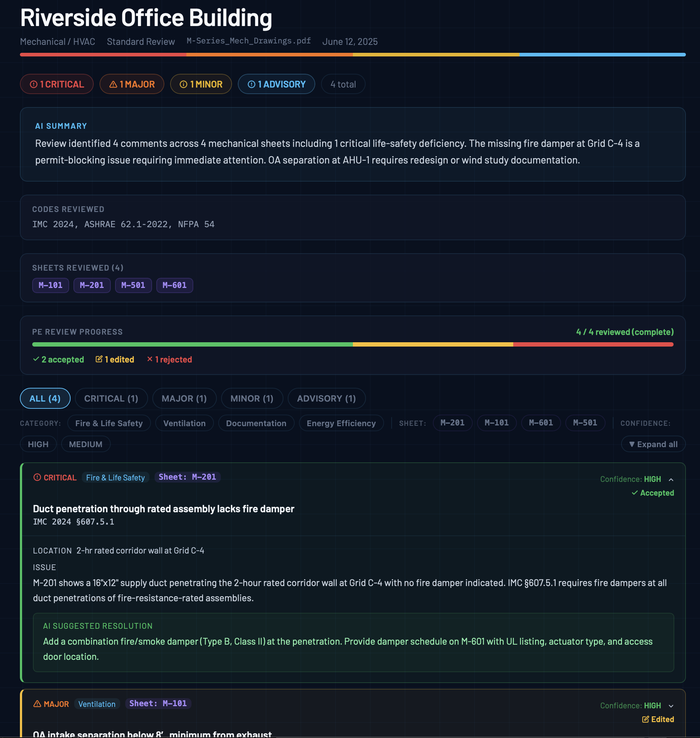Click the info icon in 1 MINOR badge

tap(183, 84)
